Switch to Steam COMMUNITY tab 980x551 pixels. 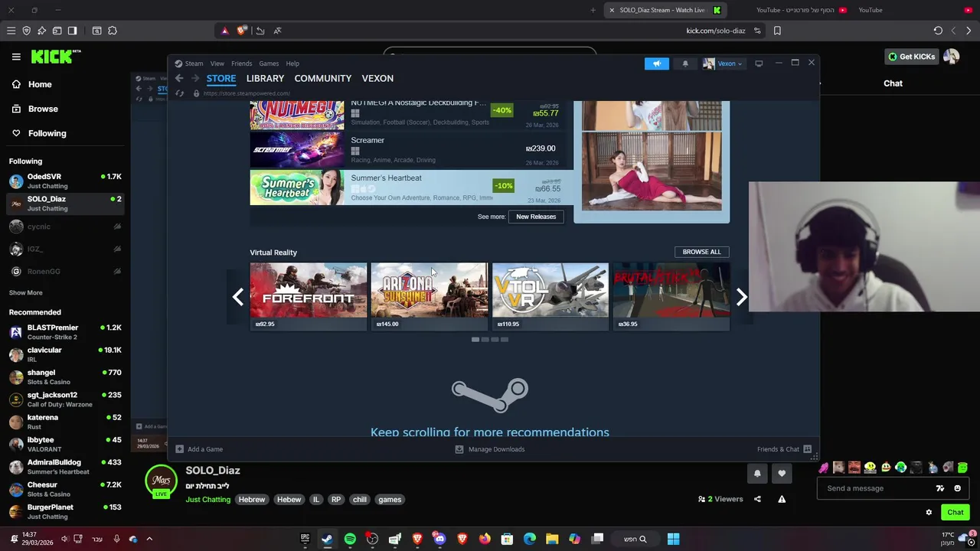[x=322, y=78]
